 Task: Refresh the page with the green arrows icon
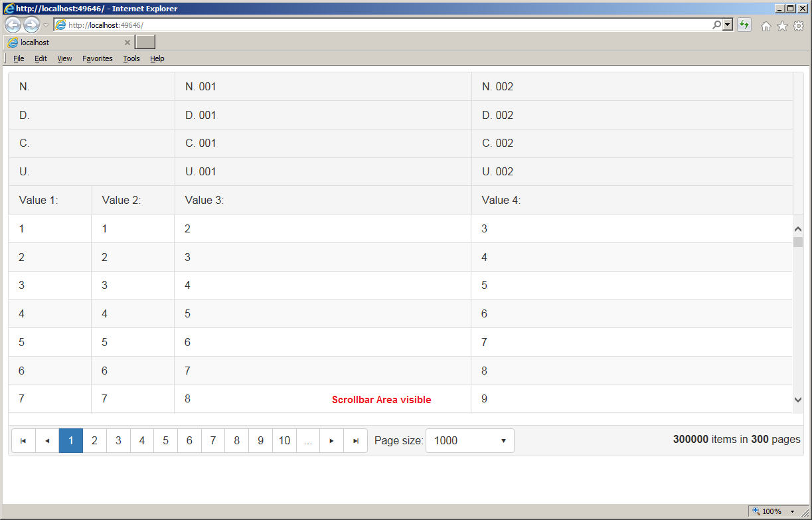[x=744, y=25]
